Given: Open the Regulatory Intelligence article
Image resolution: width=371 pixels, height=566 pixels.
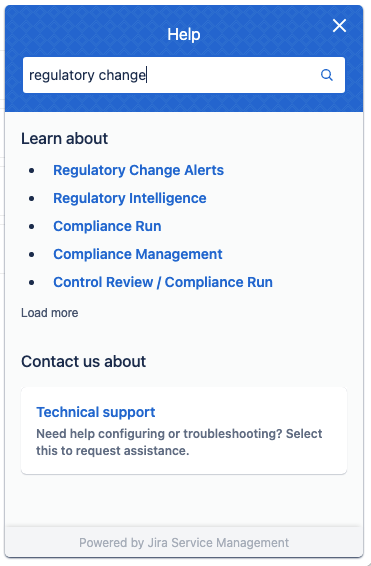Looking at the screenshot, I should pos(130,198).
